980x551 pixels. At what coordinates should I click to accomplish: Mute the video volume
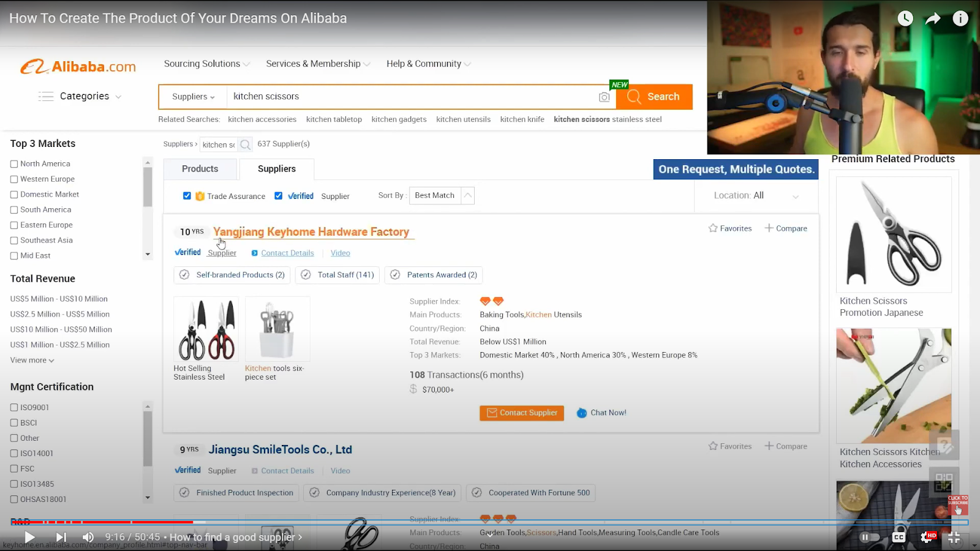[88, 537]
